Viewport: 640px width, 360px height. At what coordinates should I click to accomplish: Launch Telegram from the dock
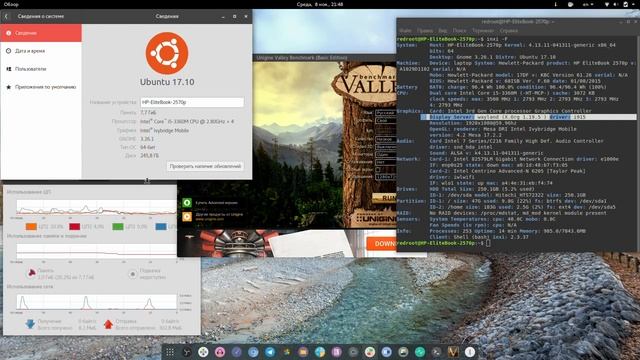coord(270,352)
